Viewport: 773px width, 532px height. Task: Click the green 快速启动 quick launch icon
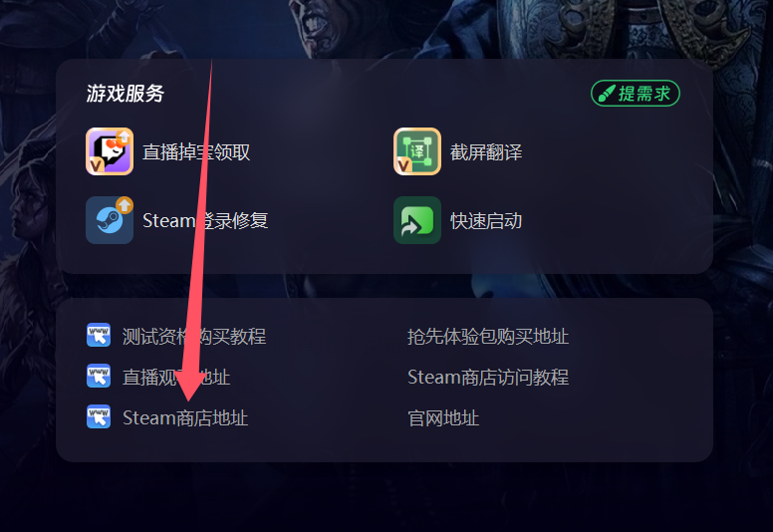tap(417, 220)
